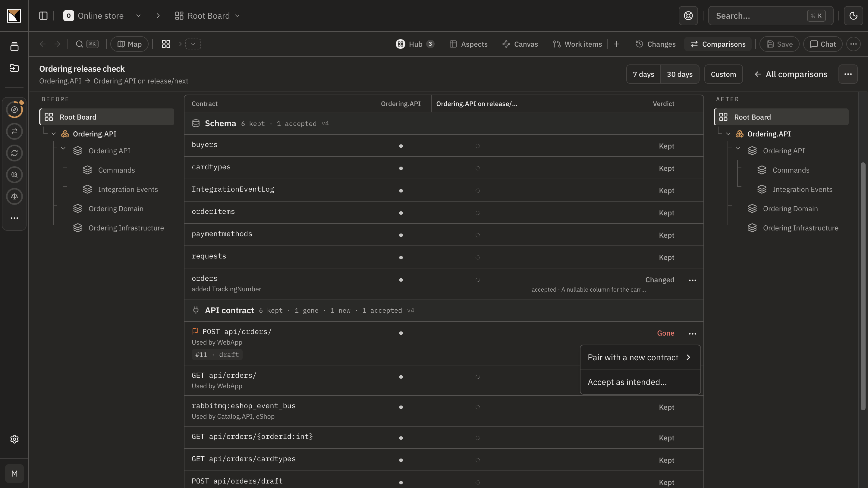The width and height of the screenshot is (868, 488).
Task: Choose Pair with a new contract
Action: 640,358
